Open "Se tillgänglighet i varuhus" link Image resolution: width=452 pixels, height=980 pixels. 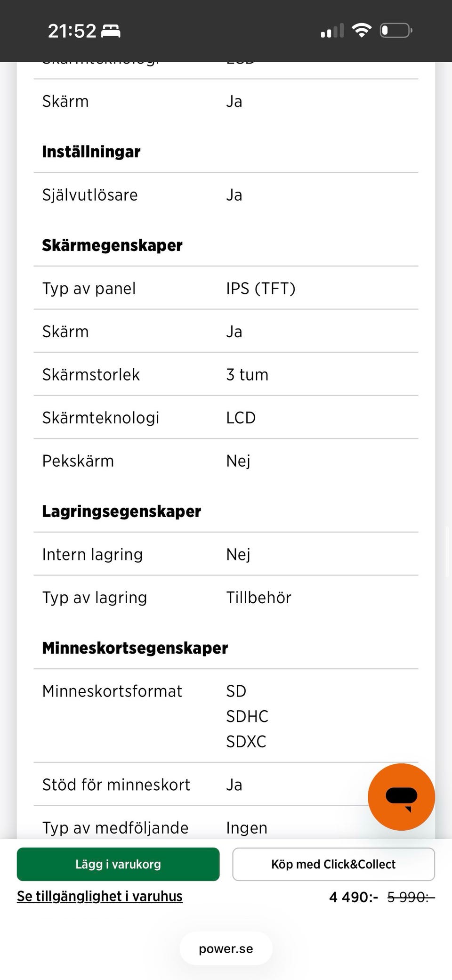pyautogui.click(x=100, y=896)
